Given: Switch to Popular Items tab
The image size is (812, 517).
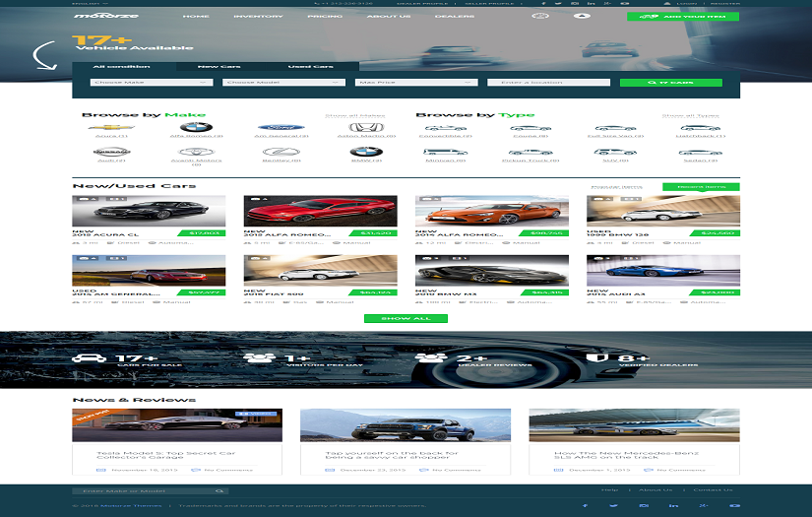Looking at the screenshot, I should (x=617, y=186).
